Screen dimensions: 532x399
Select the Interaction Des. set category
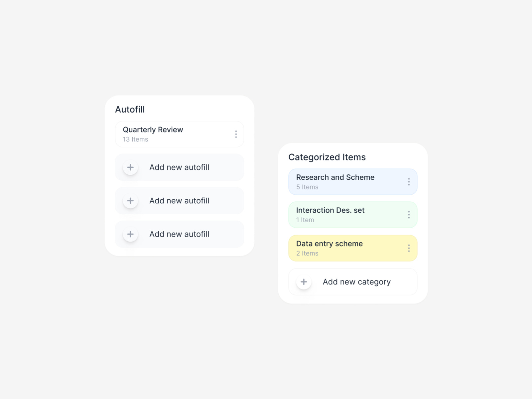pyautogui.click(x=349, y=215)
